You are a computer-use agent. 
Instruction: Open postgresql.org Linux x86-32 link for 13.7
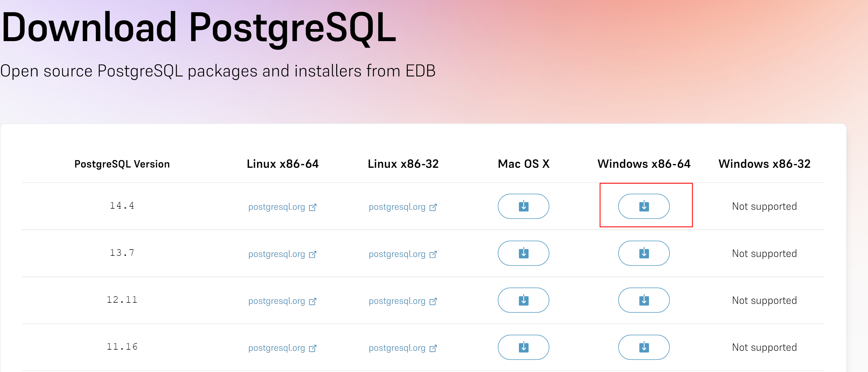click(403, 254)
